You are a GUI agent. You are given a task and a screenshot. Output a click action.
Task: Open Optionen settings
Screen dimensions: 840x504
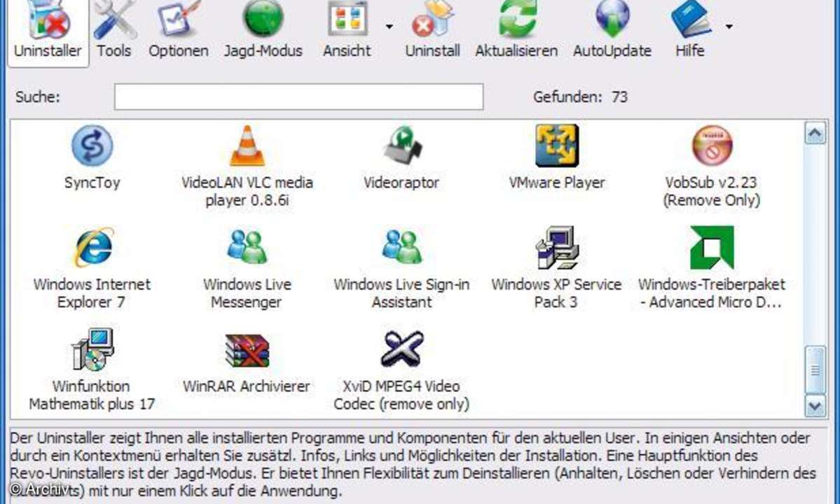[x=179, y=31]
